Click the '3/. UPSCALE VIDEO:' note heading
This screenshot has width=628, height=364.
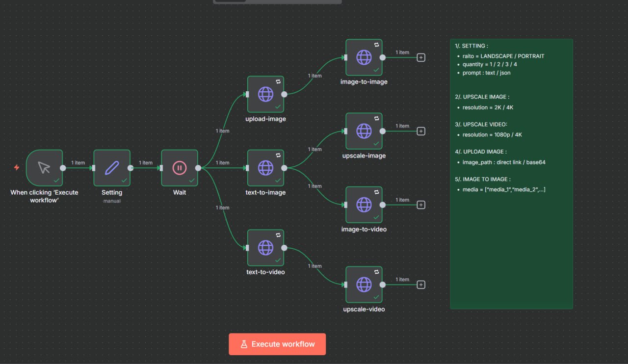pos(481,125)
